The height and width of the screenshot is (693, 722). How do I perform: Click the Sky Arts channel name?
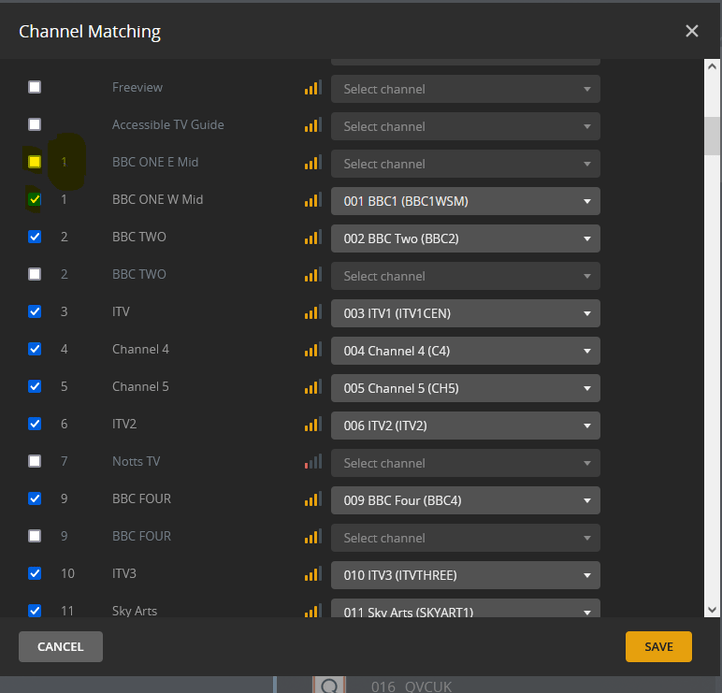point(134,611)
